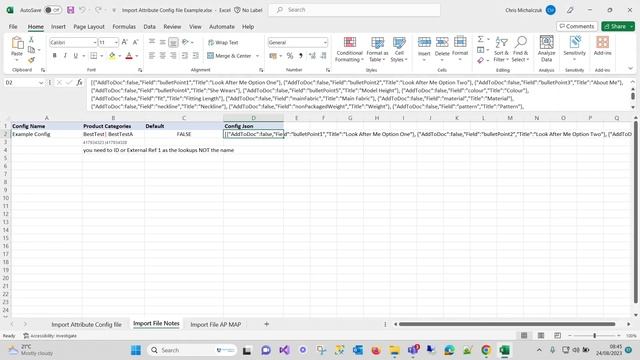Viewport: 640px width, 360px height.
Task: Switch to Page Break Preview icon
Action: [x=558, y=336]
